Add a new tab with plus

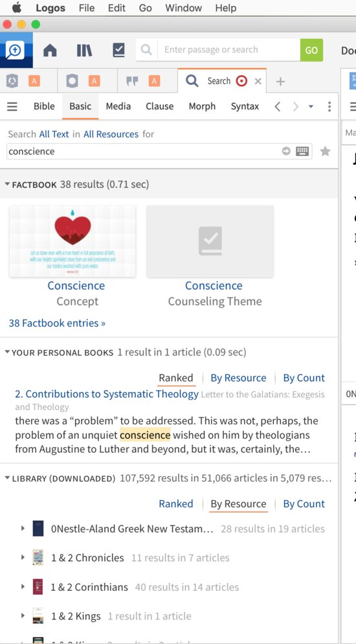[280, 82]
